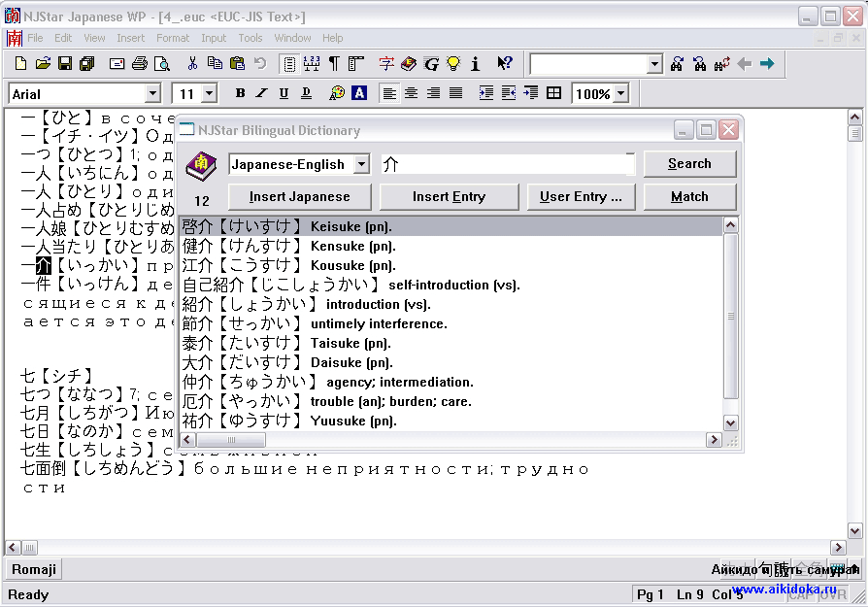868x607 pixels.
Task: Open the Format menu
Action: click(x=173, y=38)
